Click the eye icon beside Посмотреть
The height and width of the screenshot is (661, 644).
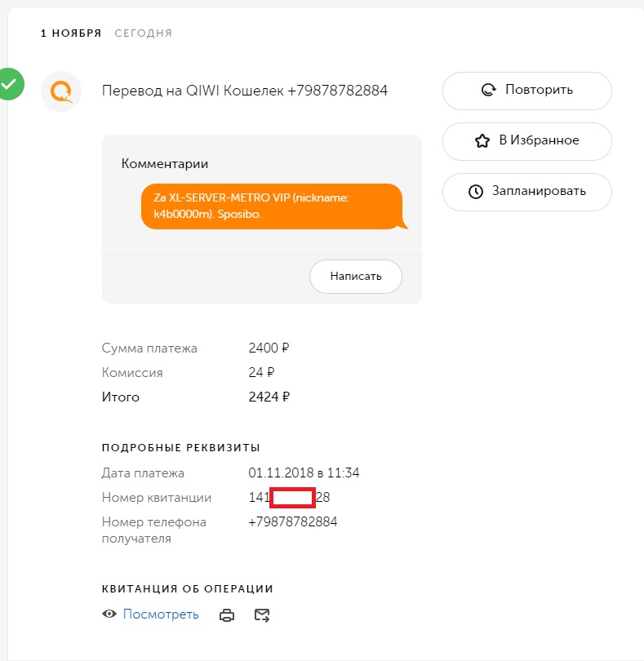pos(109,614)
